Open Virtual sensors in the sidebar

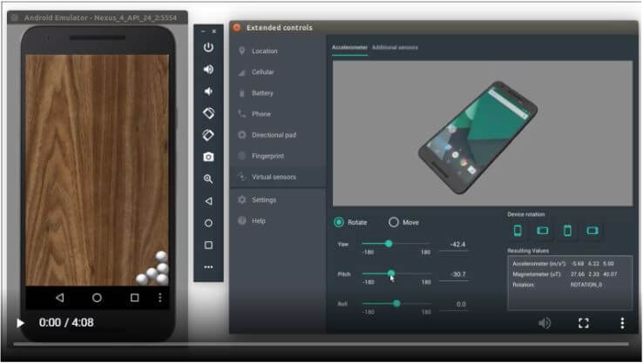click(x=274, y=177)
